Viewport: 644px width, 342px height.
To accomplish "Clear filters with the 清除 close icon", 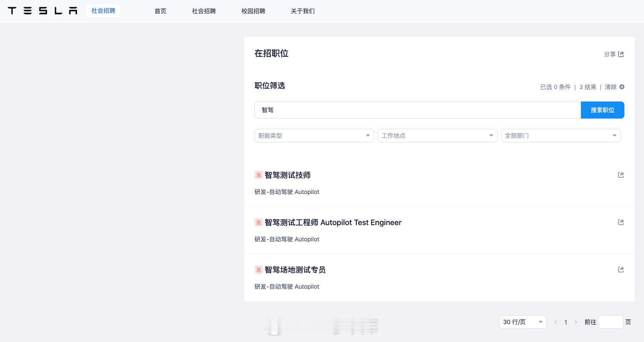I will point(622,87).
